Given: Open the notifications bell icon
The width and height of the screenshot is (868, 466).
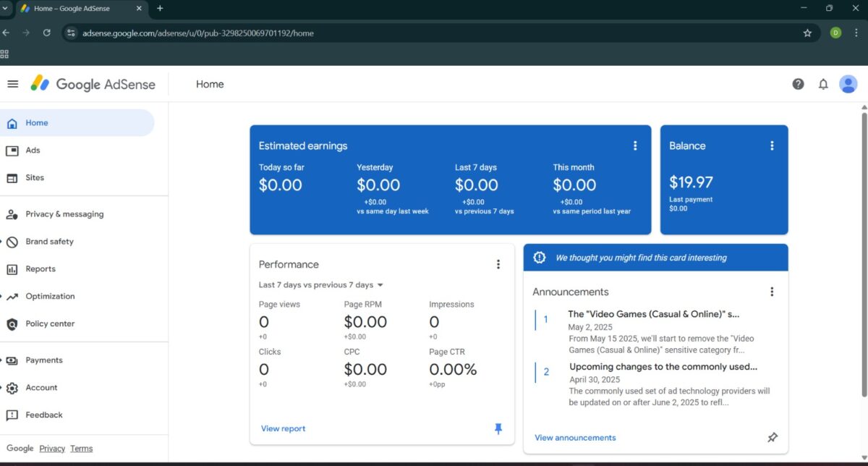Looking at the screenshot, I should pos(823,84).
